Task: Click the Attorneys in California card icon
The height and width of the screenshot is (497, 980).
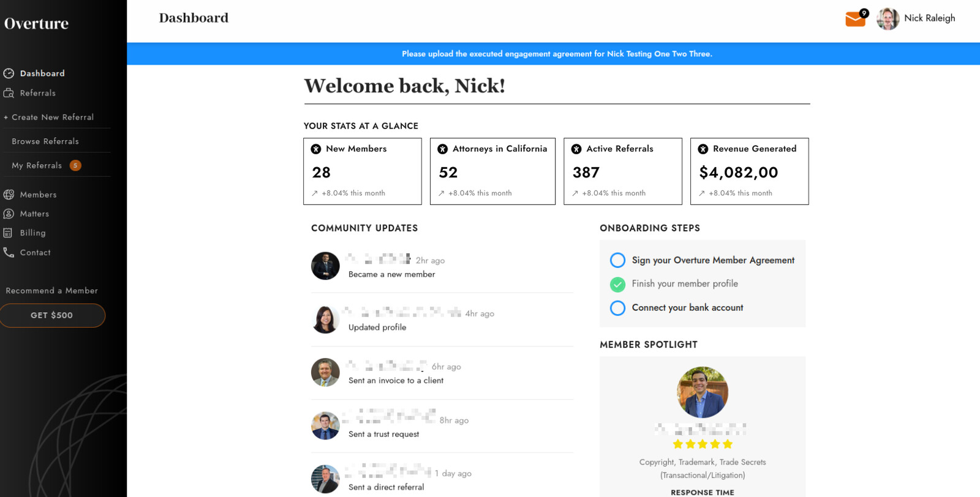Action: click(x=443, y=149)
